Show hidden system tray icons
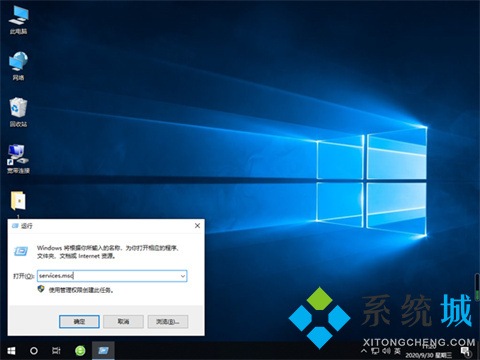480x360 pixels. tap(364, 351)
